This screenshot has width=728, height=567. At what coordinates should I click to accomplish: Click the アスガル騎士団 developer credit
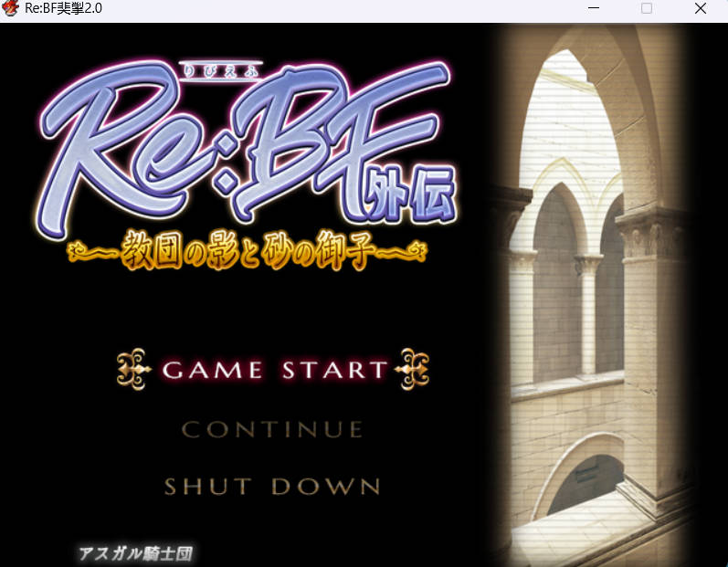pyautogui.click(x=135, y=553)
